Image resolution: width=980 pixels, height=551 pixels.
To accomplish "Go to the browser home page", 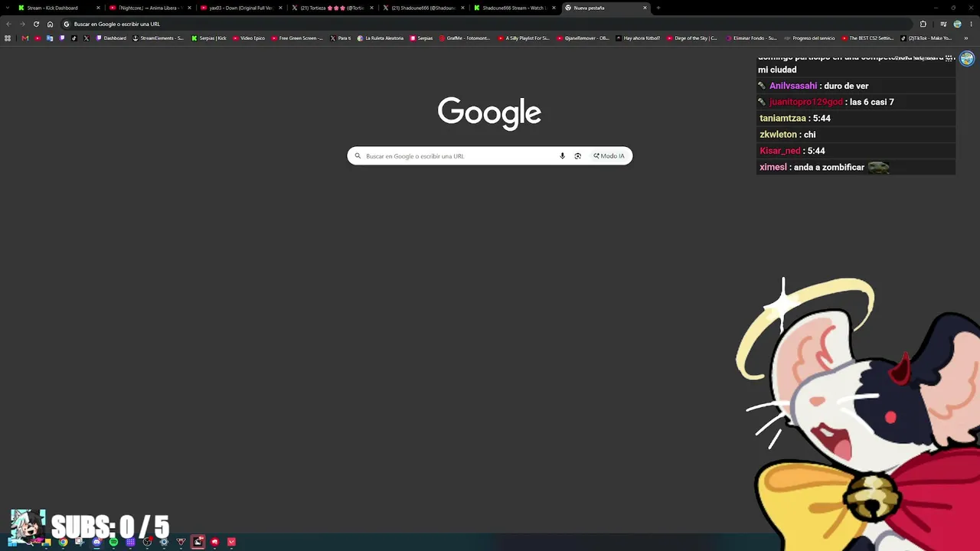I will point(51,24).
